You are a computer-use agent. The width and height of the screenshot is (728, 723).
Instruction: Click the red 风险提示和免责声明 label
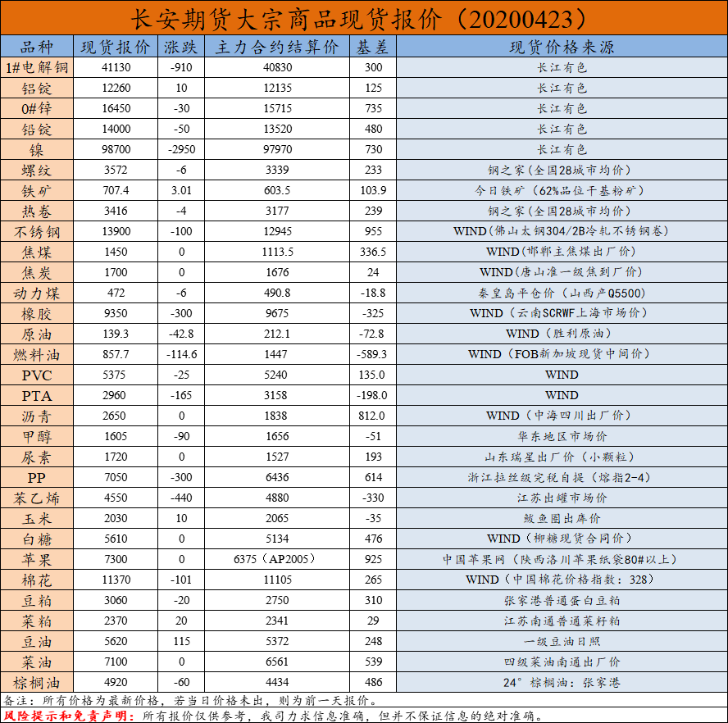(x=69, y=716)
